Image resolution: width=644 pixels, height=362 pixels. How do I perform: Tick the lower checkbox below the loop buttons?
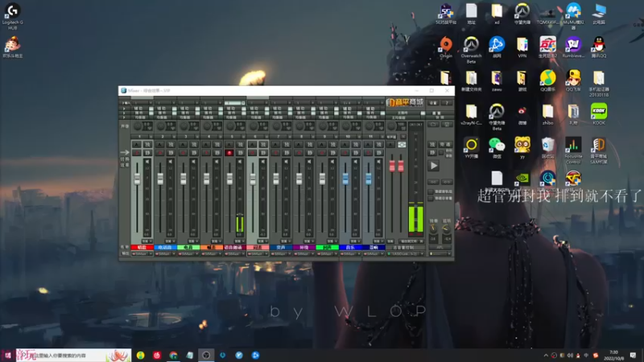[x=431, y=198]
